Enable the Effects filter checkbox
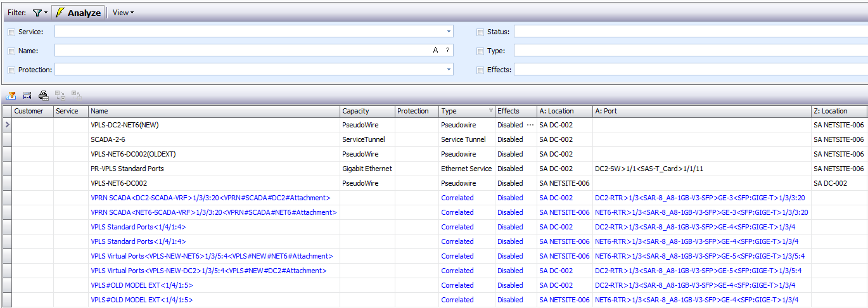 [480, 70]
